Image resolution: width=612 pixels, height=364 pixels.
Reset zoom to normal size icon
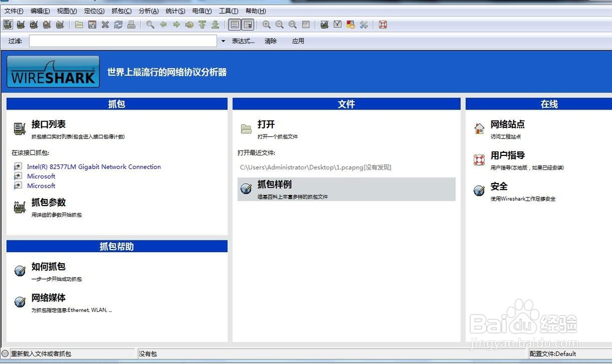click(x=293, y=24)
